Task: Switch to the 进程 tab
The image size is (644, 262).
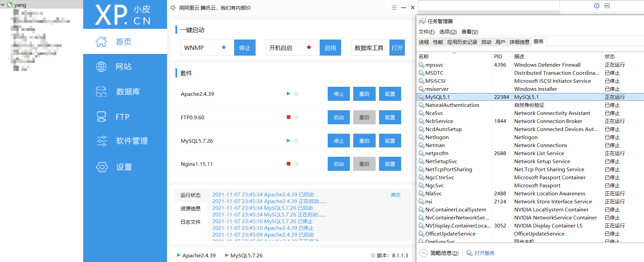Action: click(x=424, y=42)
